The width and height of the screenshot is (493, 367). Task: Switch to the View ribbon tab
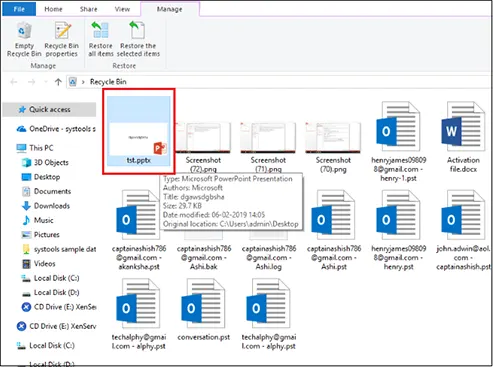coord(122,9)
